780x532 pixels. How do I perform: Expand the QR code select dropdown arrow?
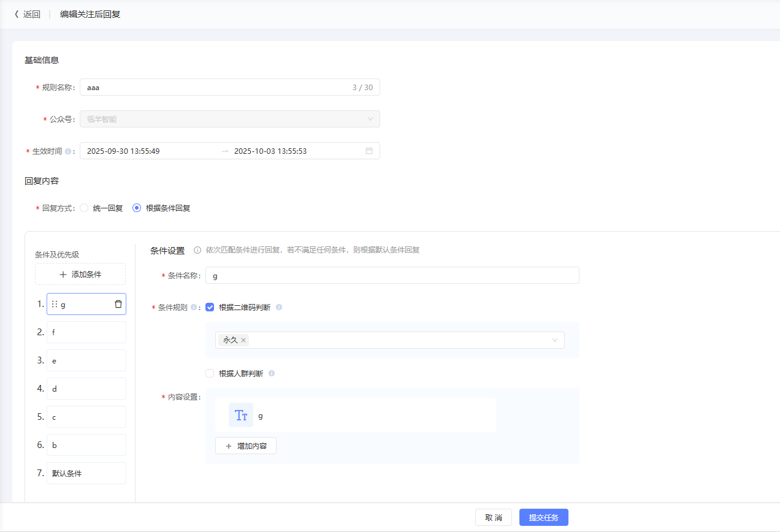click(x=555, y=340)
